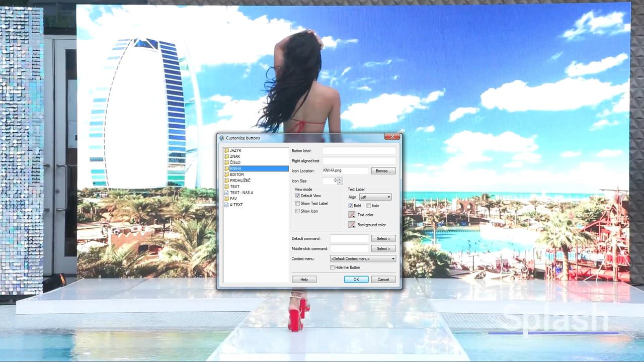
Task: Enable the Show Text Label checkbox
Action: [298, 203]
